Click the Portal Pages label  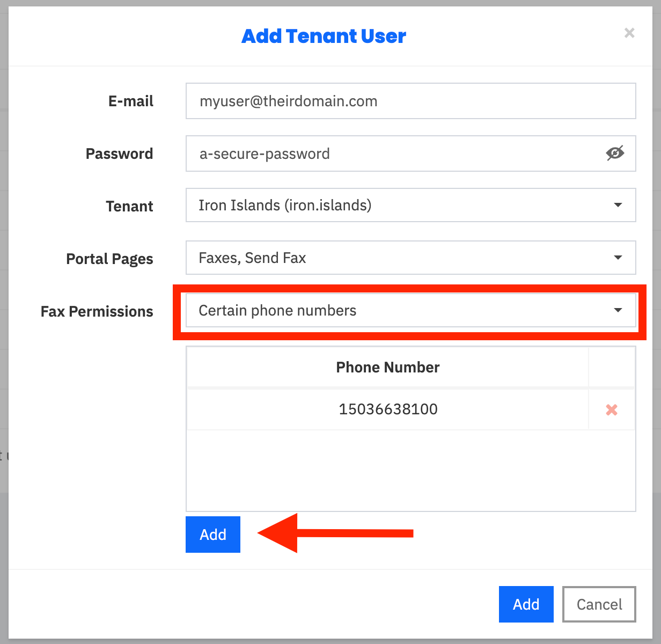pos(109,259)
